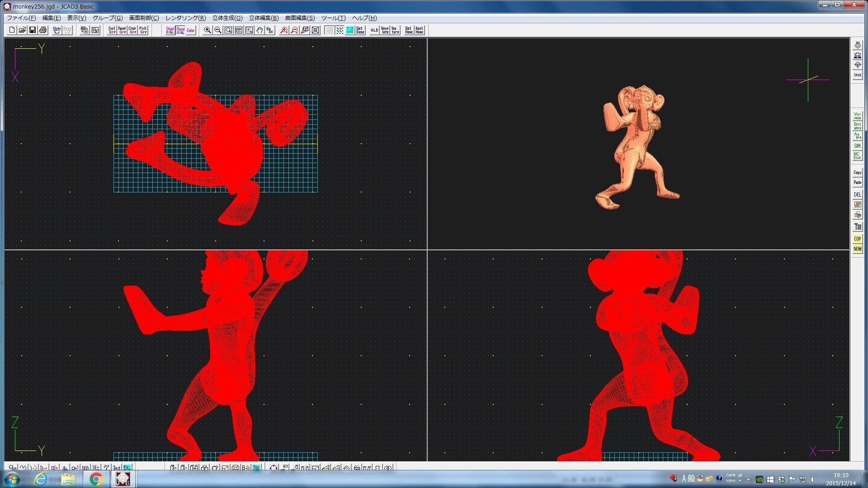This screenshot has height=488, width=868.
Task: Click the Print icon
Action: point(43,30)
